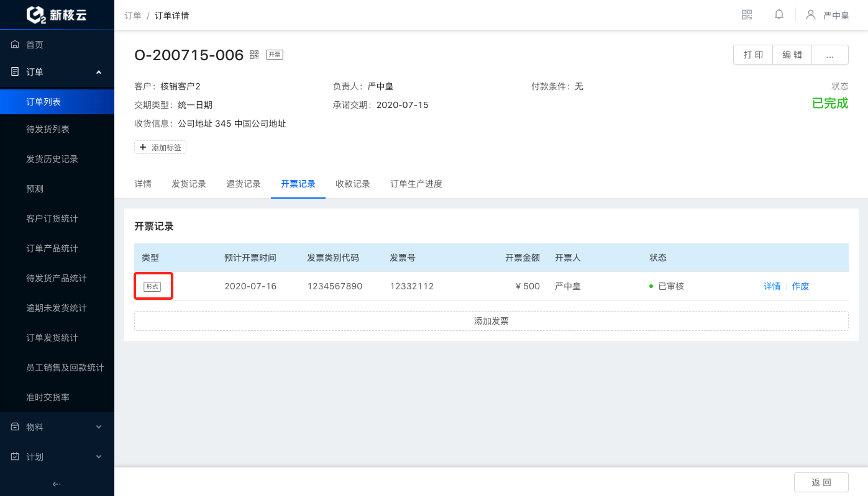Click the plus icon in 添加标签
This screenshot has height=496, width=868.
143,147
